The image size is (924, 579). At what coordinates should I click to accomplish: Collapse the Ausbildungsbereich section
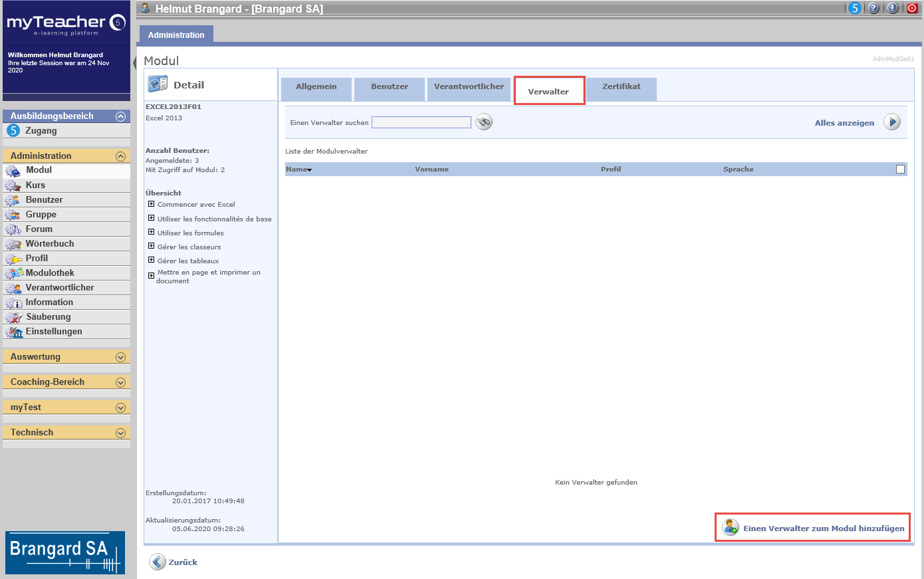120,116
